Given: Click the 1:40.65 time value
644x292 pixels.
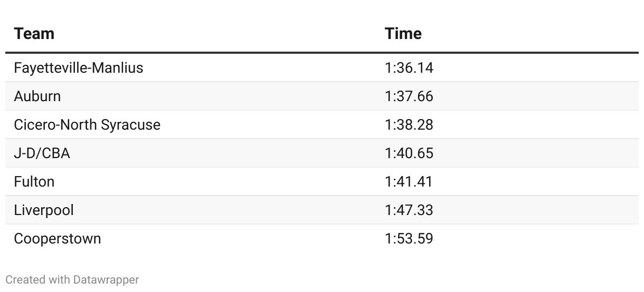Looking at the screenshot, I should tap(409, 153).
